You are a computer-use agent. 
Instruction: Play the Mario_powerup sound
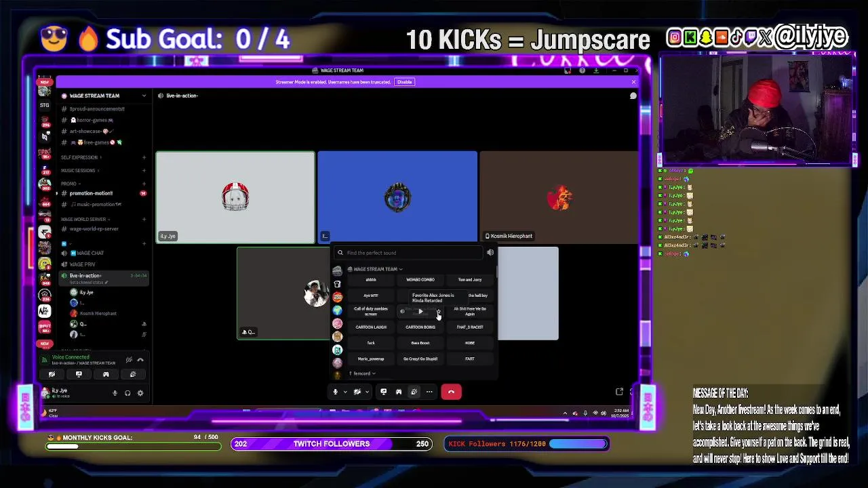371,359
